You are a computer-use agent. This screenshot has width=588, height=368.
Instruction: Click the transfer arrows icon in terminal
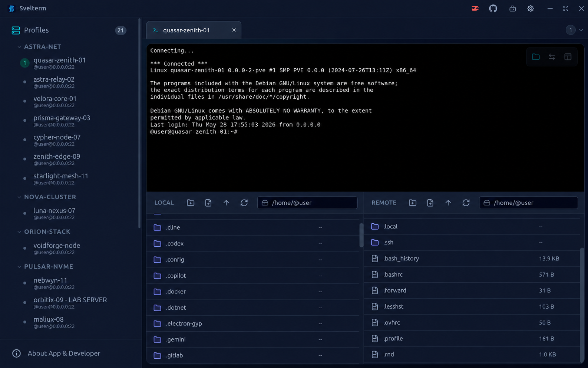coord(552,57)
